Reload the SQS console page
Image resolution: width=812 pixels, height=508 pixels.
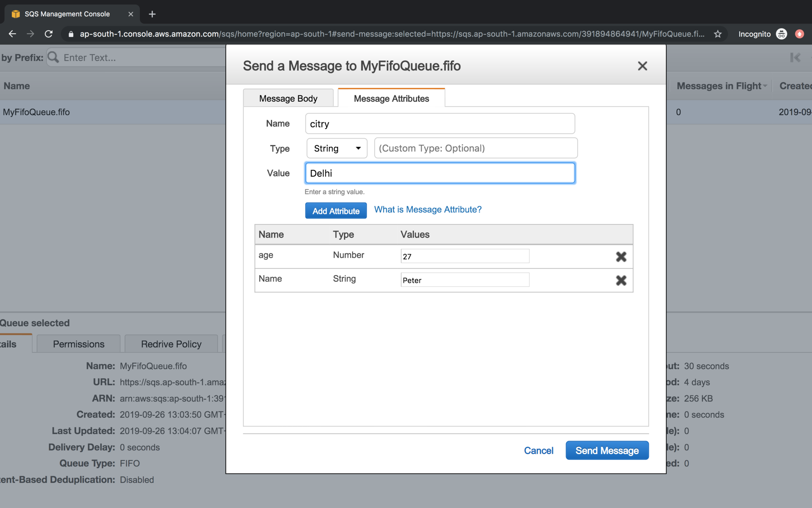pos(48,34)
